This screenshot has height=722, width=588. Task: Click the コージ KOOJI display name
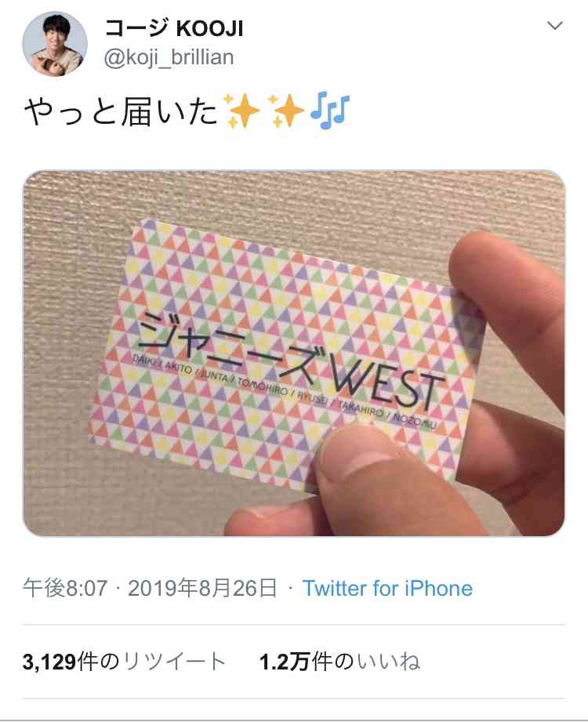click(173, 28)
